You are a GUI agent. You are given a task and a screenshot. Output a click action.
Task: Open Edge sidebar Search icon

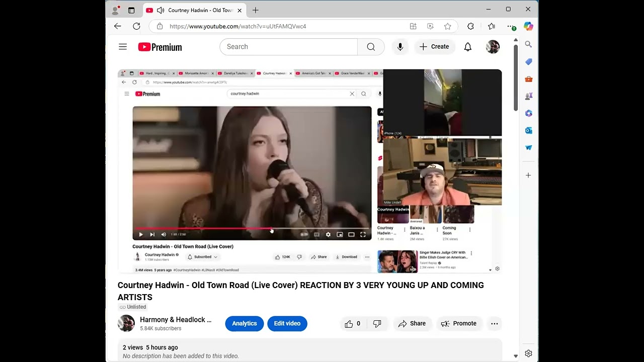(x=528, y=44)
